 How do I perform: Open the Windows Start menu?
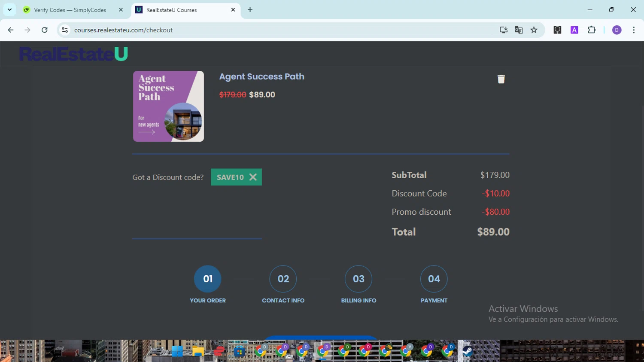[177, 351]
